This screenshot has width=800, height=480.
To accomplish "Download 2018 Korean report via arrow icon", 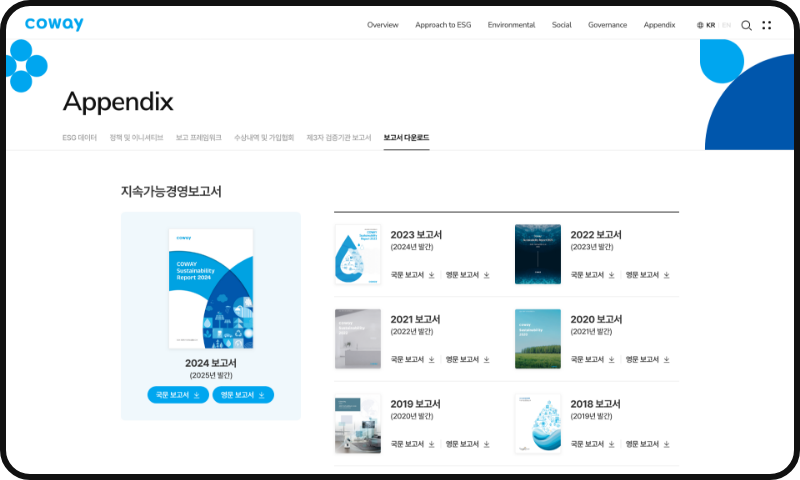I will pos(612,443).
